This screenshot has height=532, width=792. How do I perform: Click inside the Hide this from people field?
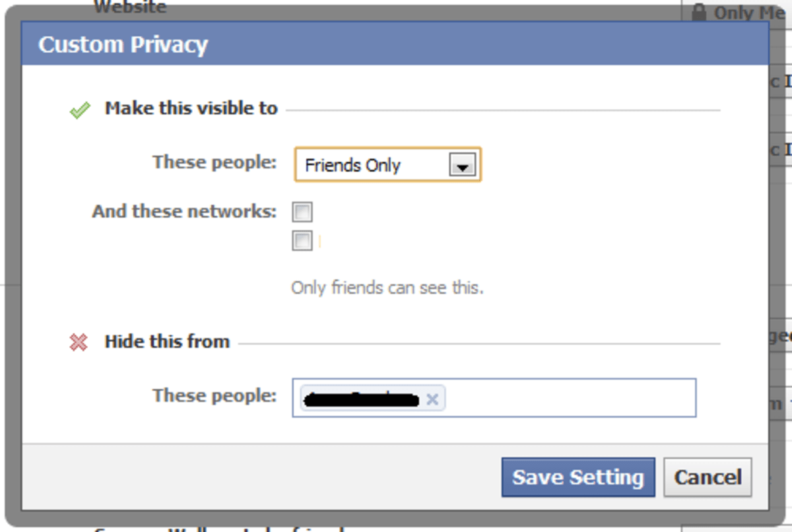click(x=561, y=397)
